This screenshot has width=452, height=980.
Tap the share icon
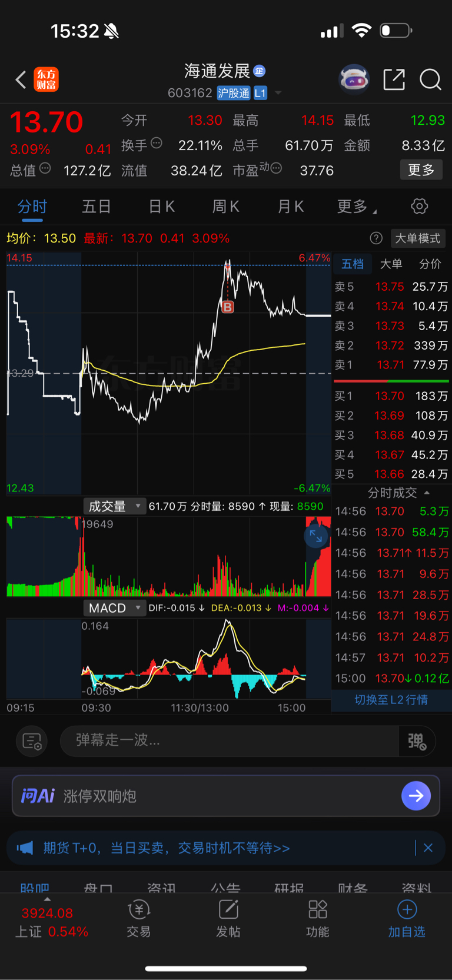[394, 79]
